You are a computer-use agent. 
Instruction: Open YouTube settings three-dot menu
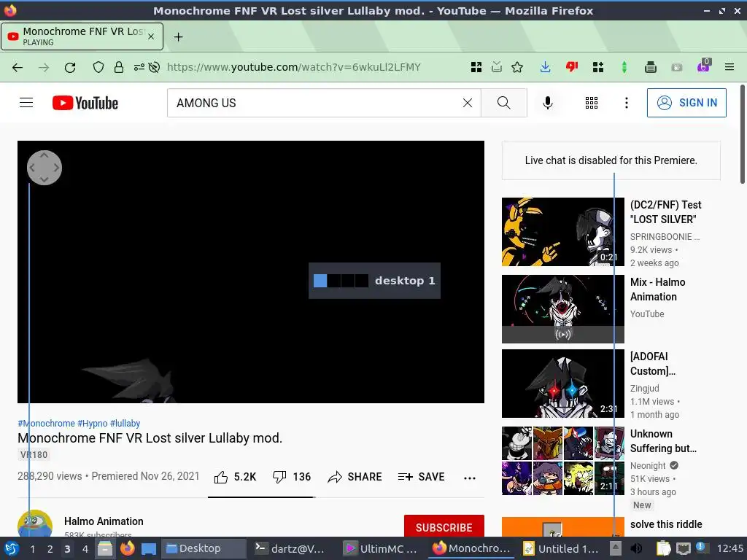[x=626, y=103]
